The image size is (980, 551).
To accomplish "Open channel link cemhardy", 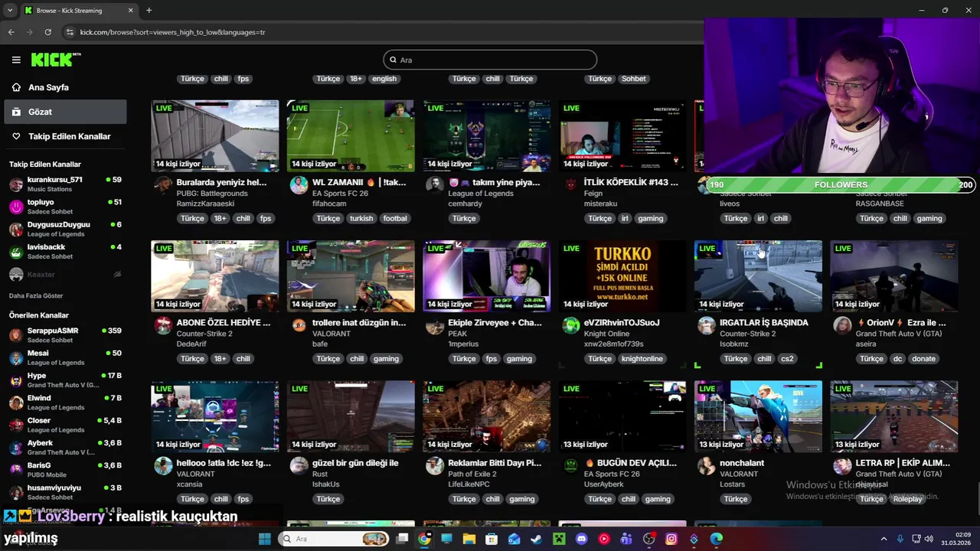I will click(465, 204).
